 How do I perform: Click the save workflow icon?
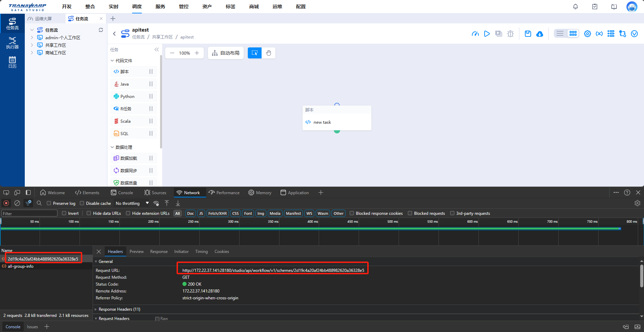click(528, 34)
